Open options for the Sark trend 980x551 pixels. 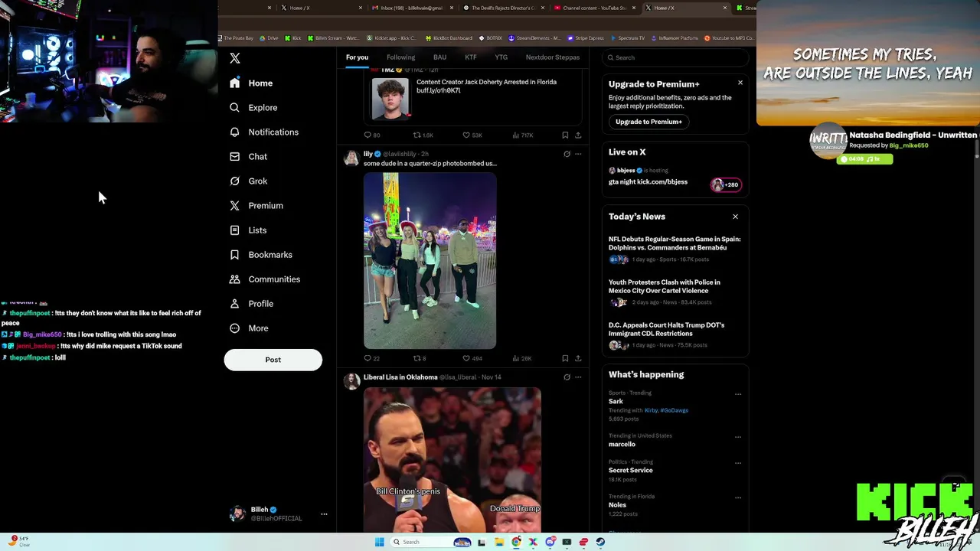[x=738, y=394]
